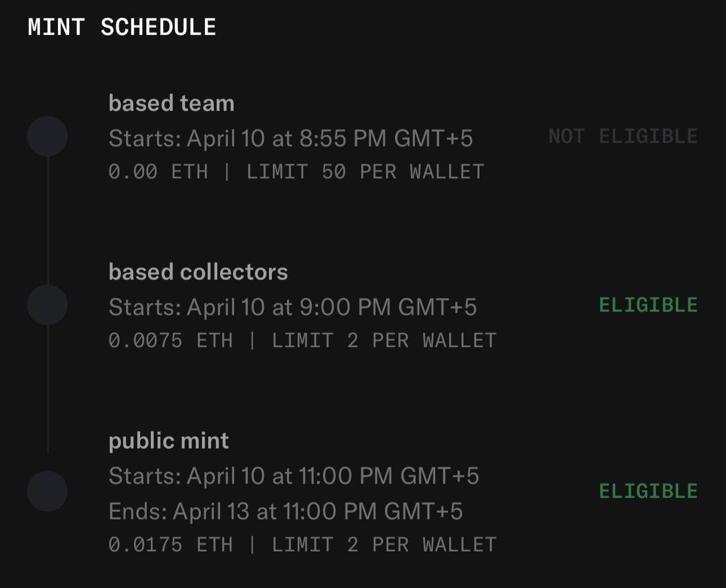The image size is (726, 588).
Task: Click the timeline line between team and collectors
Action: [48, 221]
